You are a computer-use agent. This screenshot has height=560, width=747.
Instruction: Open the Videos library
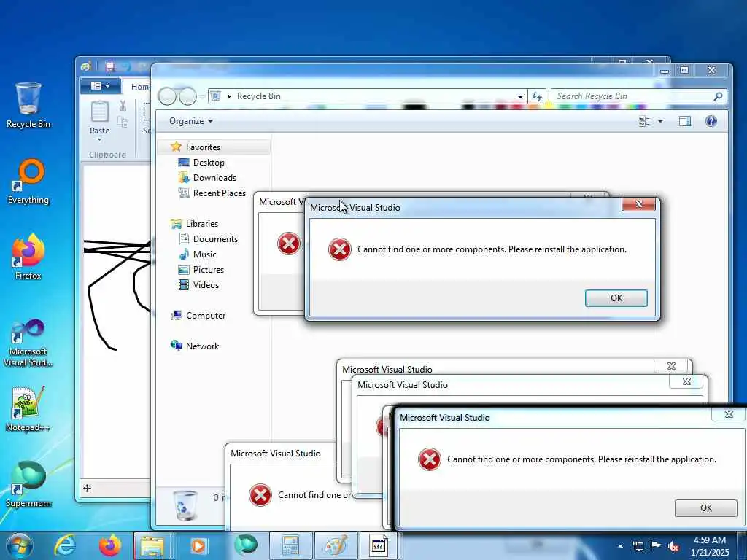[206, 285]
